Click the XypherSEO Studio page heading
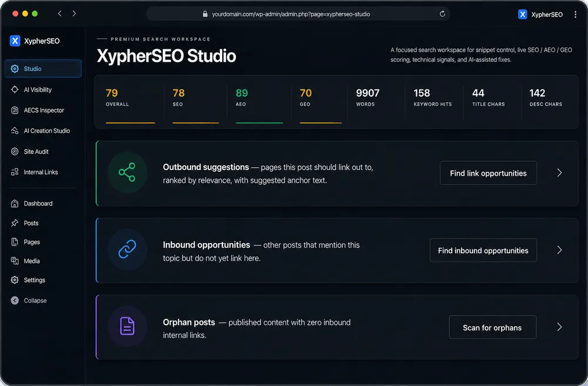This screenshot has height=386, width=588. tap(166, 56)
